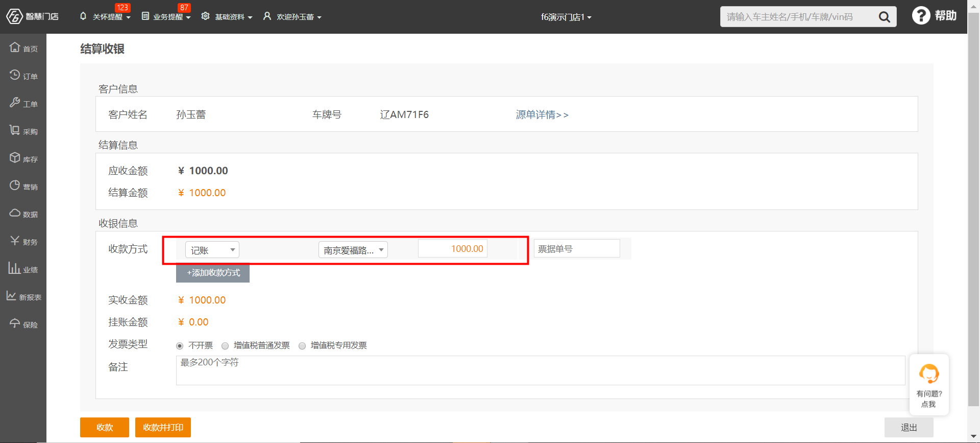This screenshot has height=443, width=980.
Task: Open the 记账 payment method dropdown
Action: pyautogui.click(x=212, y=250)
